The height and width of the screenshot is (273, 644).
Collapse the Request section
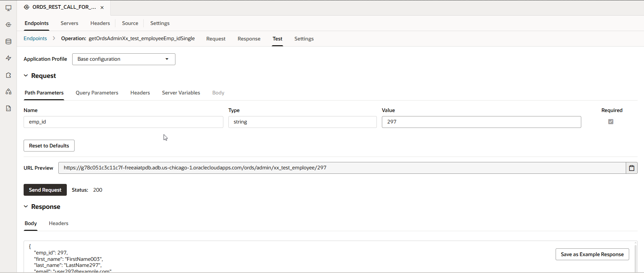[x=26, y=76]
